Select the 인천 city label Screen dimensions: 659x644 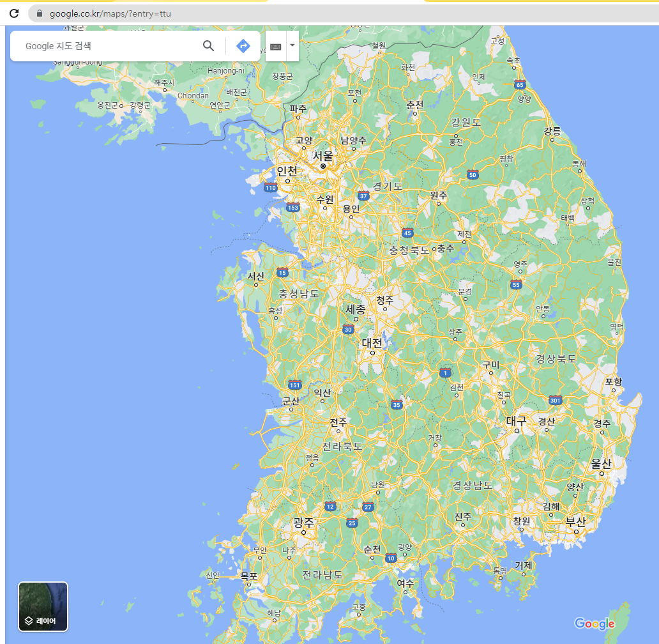tap(287, 171)
